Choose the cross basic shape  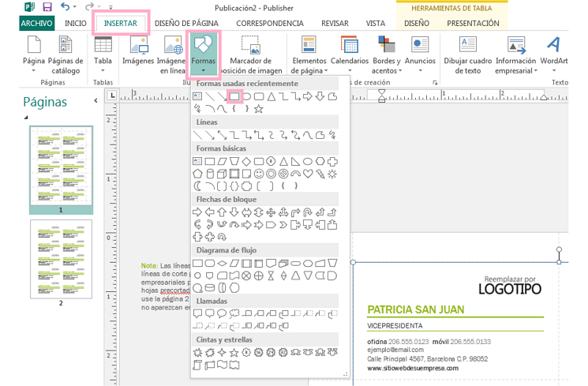[x=332, y=162]
